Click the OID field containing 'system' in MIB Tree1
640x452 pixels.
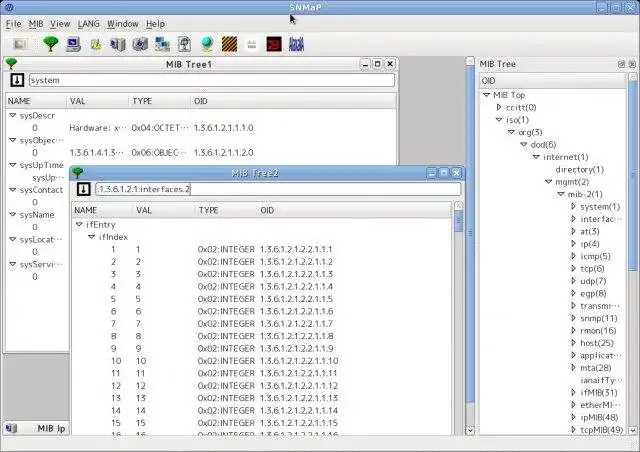[x=212, y=80]
